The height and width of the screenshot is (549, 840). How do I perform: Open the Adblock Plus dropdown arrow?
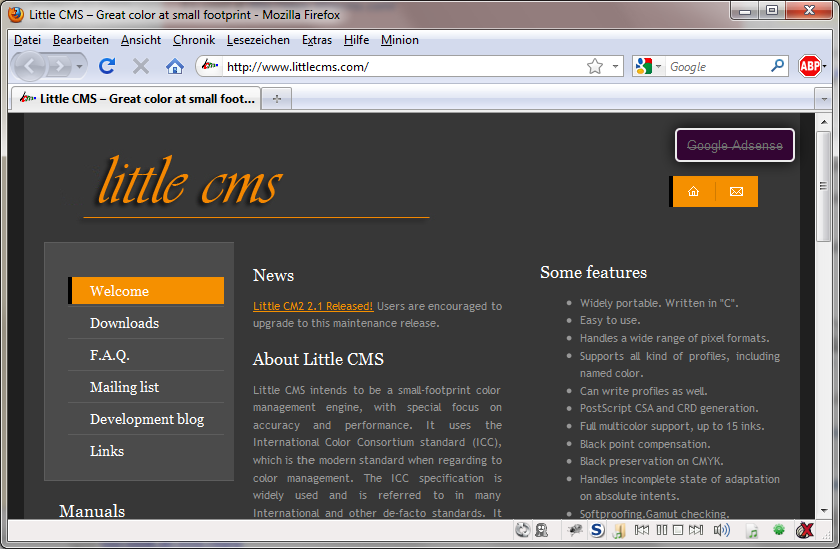pyautogui.click(x=824, y=66)
